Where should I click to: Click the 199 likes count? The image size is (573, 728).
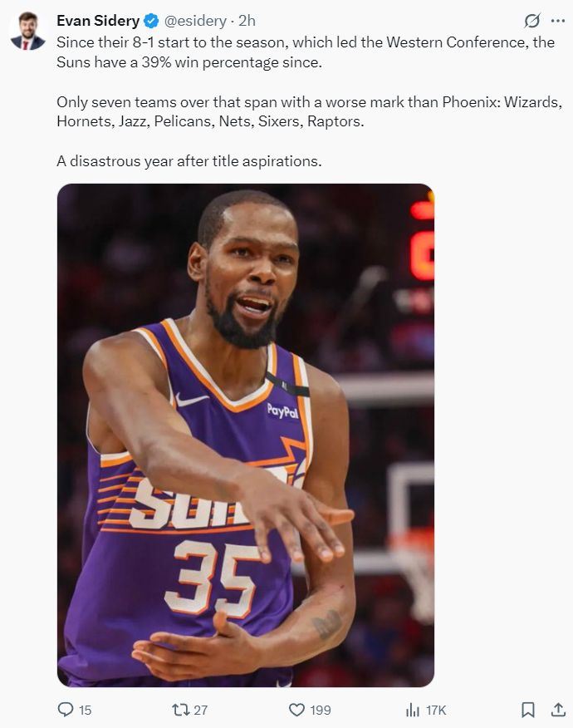[x=321, y=710]
